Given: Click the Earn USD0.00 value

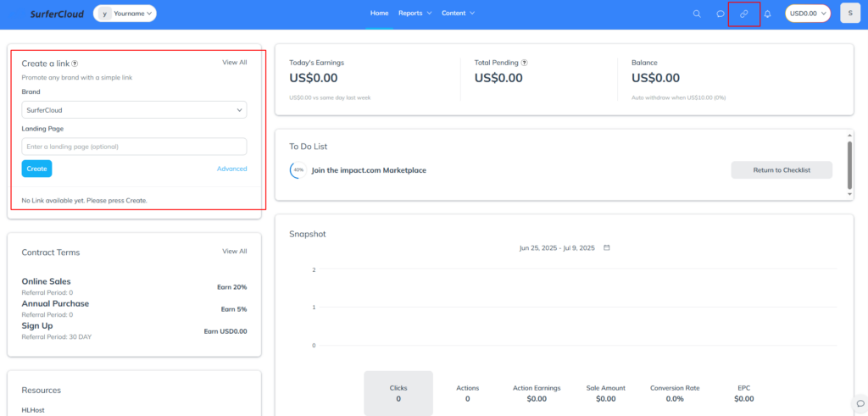Looking at the screenshot, I should [x=225, y=331].
